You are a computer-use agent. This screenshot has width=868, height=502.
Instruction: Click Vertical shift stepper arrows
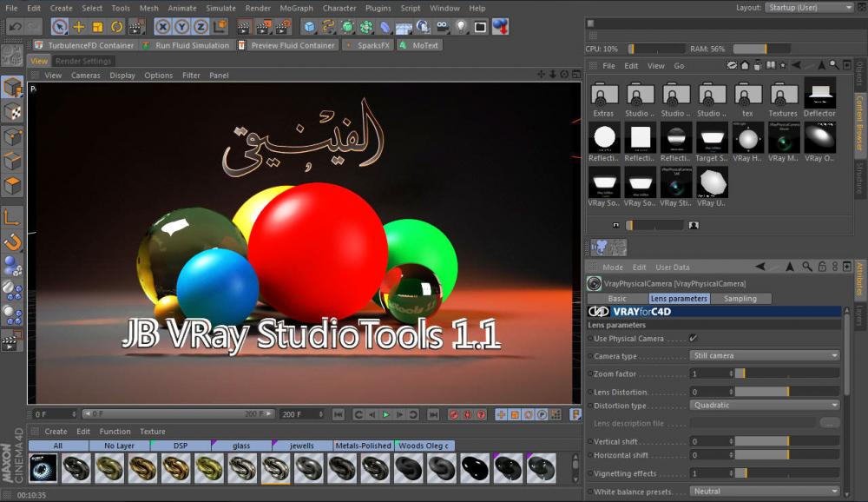[x=731, y=441]
